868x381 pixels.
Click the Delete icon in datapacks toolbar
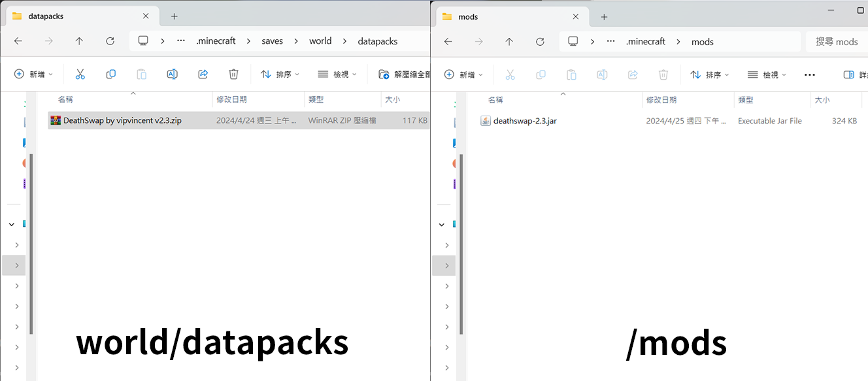[233, 74]
